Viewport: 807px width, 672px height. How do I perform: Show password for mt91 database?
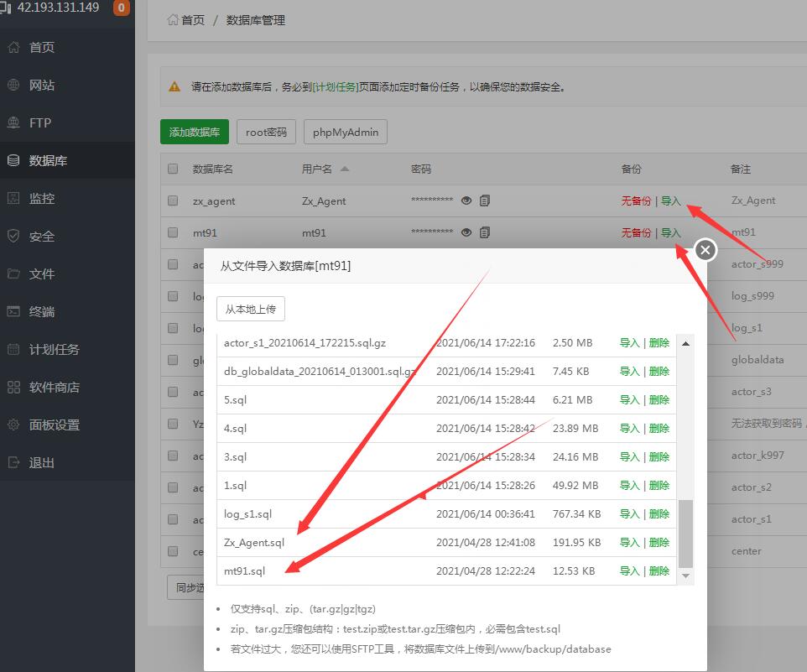tap(466, 232)
